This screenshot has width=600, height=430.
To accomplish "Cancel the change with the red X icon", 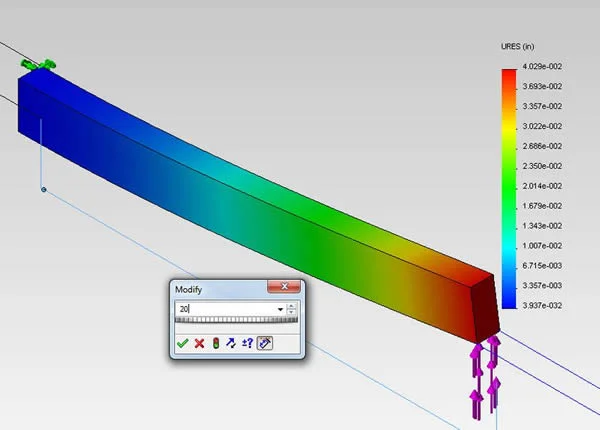I will coord(199,342).
